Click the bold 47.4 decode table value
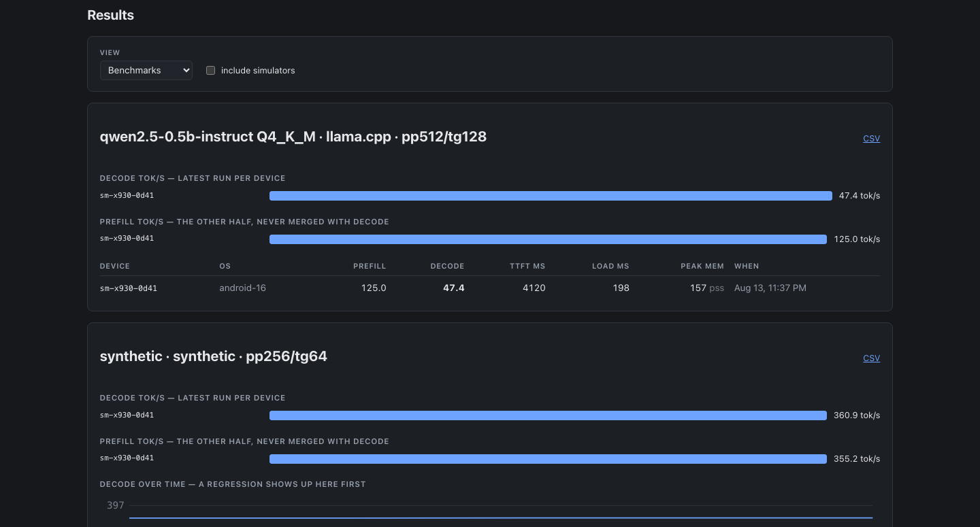Screen dimensions: 980x527 click(x=454, y=288)
